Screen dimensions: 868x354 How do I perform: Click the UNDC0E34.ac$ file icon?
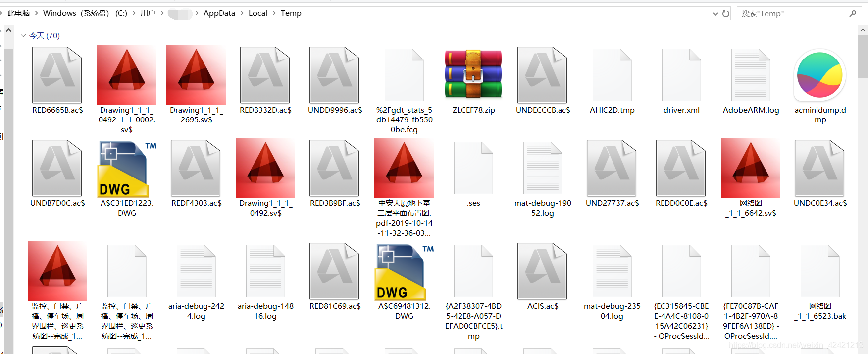click(x=820, y=168)
